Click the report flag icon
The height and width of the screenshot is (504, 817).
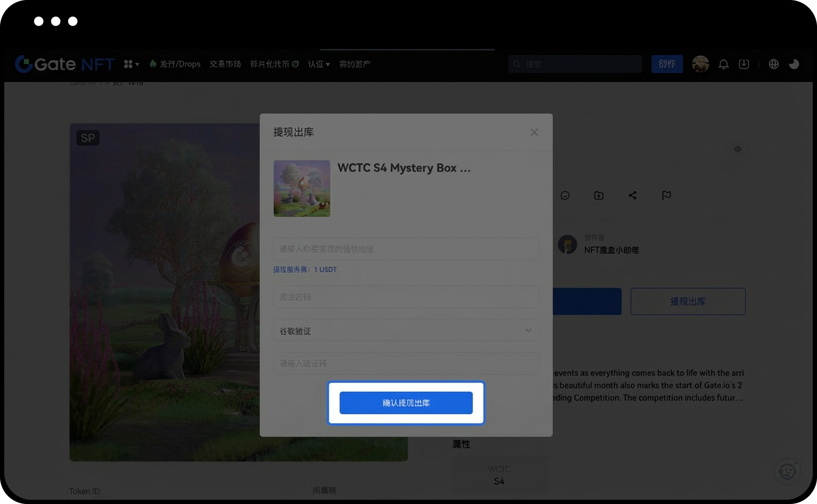tap(666, 195)
